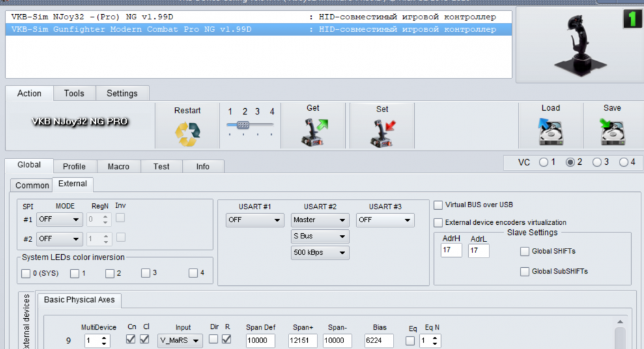Click the MultiDevice stepper field
Image resolution: width=644 pixels, height=349 pixels.
(97, 341)
